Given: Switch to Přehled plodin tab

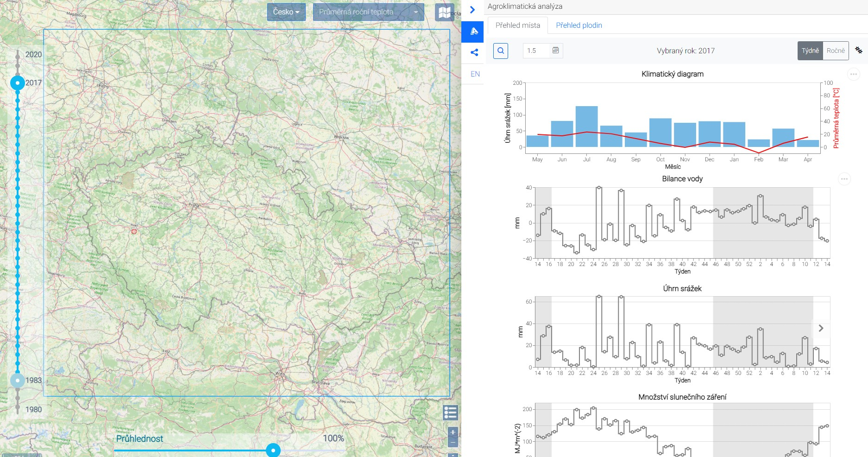Looking at the screenshot, I should point(579,25).
